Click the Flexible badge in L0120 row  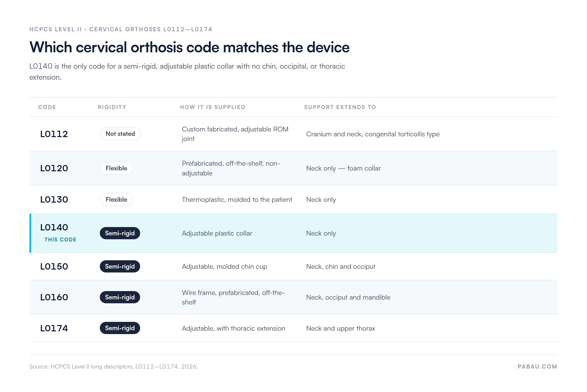116,168
